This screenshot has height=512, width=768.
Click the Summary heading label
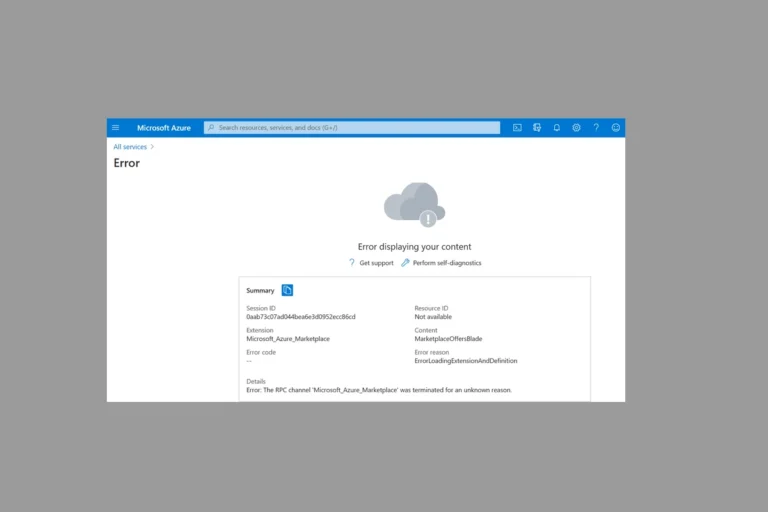[x=260, y=291]
